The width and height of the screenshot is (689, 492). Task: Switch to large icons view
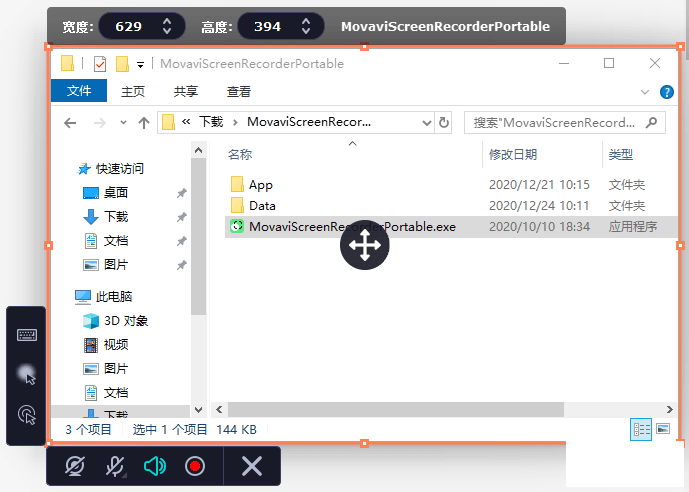(663, 428)
